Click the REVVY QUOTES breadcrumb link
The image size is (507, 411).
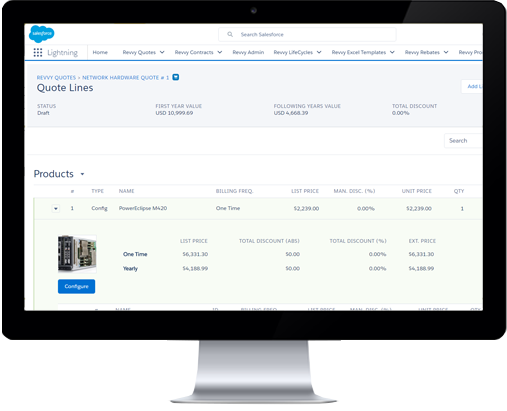(56, 78)
